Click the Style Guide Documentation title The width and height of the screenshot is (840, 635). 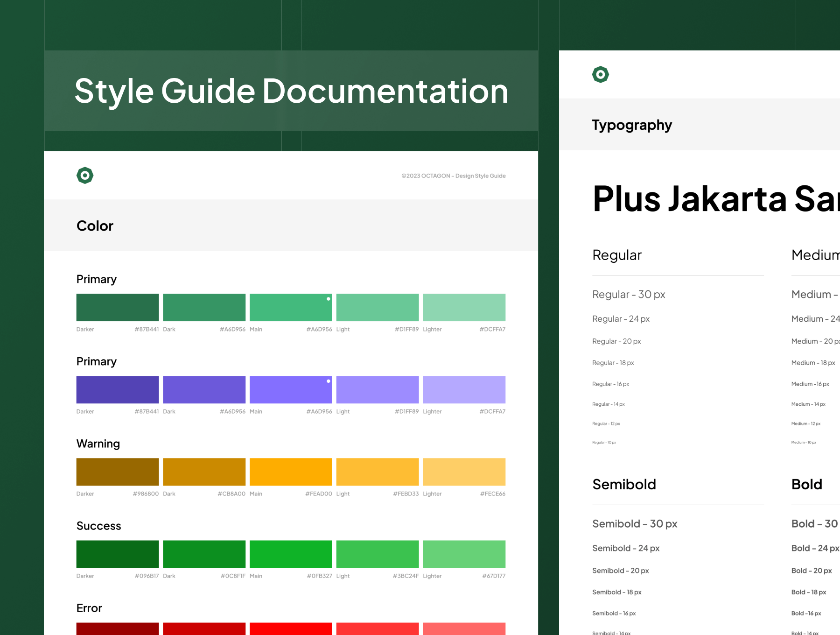point(291,91)
